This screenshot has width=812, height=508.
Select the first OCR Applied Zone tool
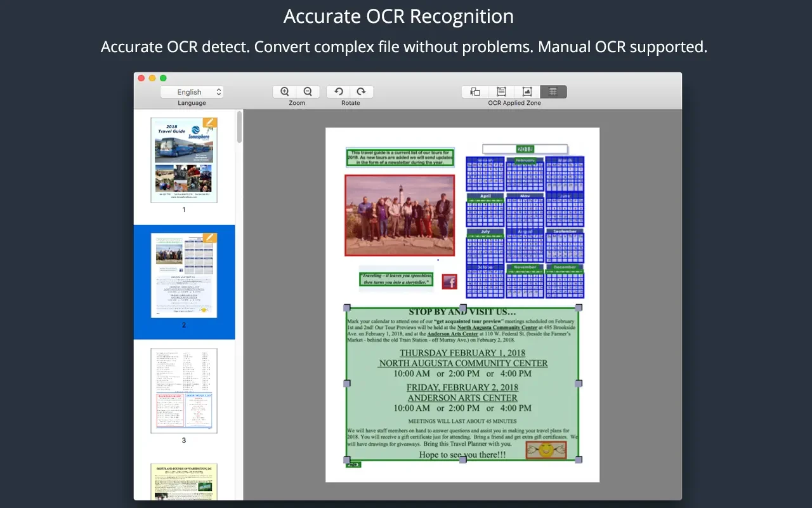pos(475,91)
